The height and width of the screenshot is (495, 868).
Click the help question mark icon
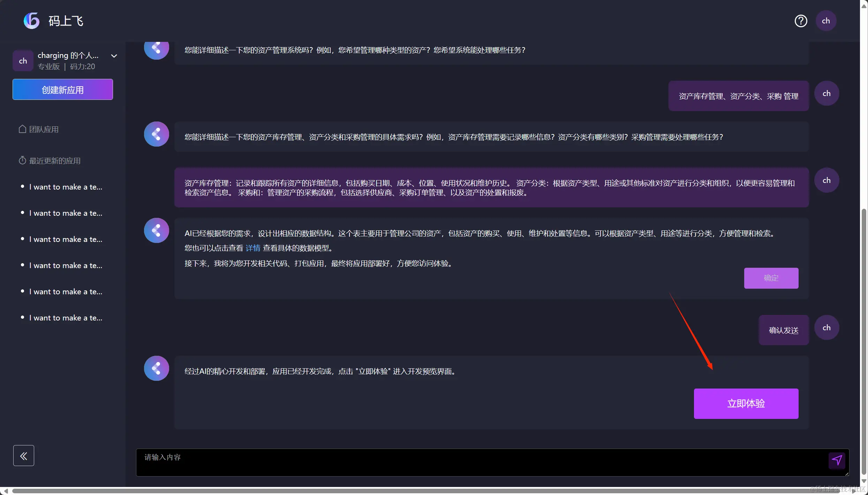(x=801, y=21)
